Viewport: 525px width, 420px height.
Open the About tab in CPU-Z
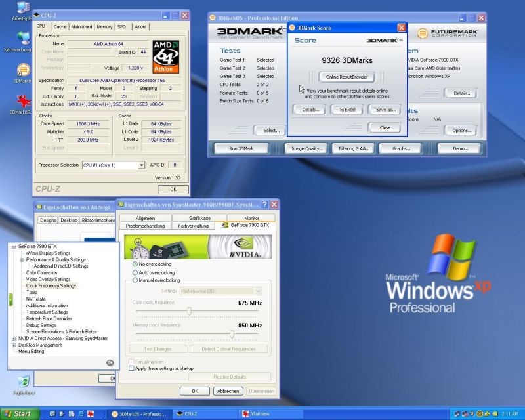click(140, 26)
